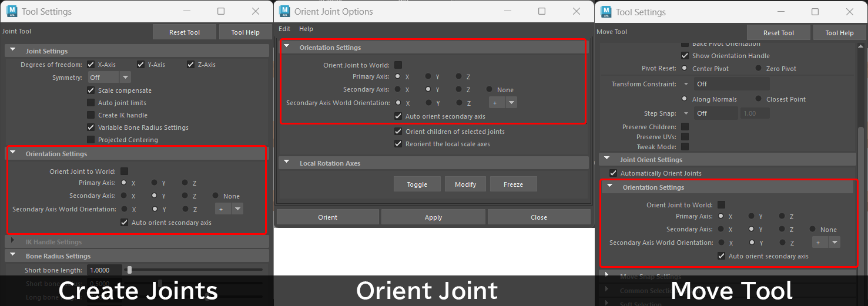868x306 pixels.
Task: Choose None for Secondary Axis in Orient Joint
Action: (x=490, y=90)
